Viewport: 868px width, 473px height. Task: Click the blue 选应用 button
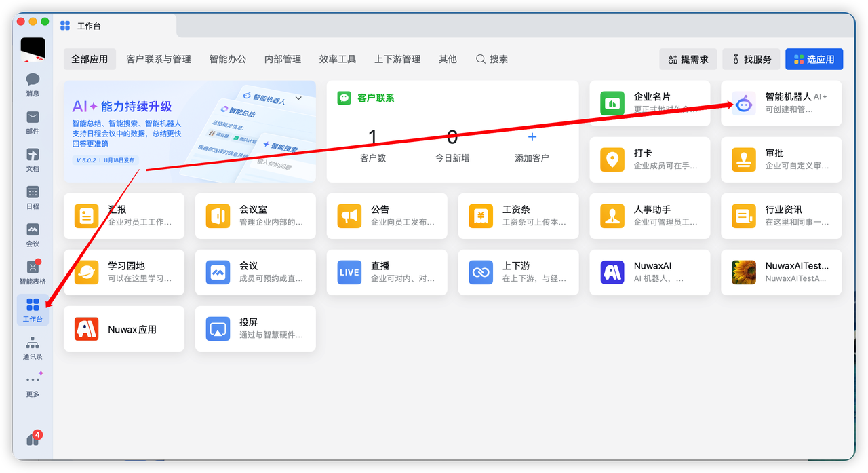coord(814,59)
